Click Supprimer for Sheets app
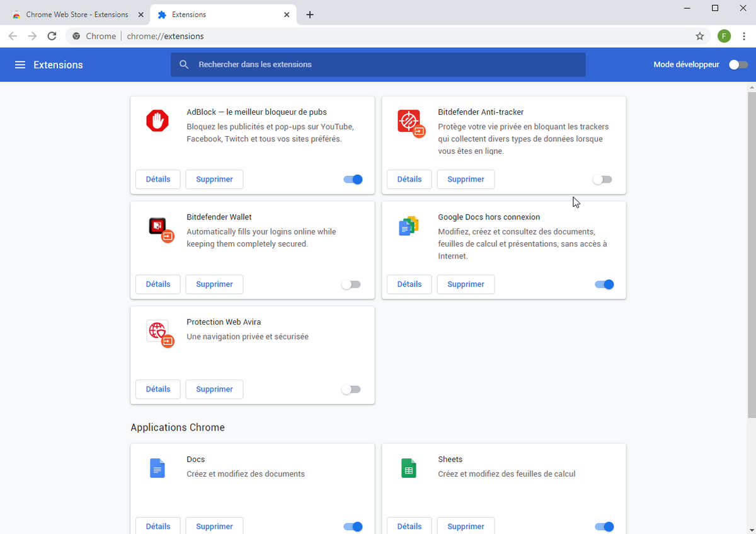The height and width of the screenshot is (534, 756). coord(466,526)
